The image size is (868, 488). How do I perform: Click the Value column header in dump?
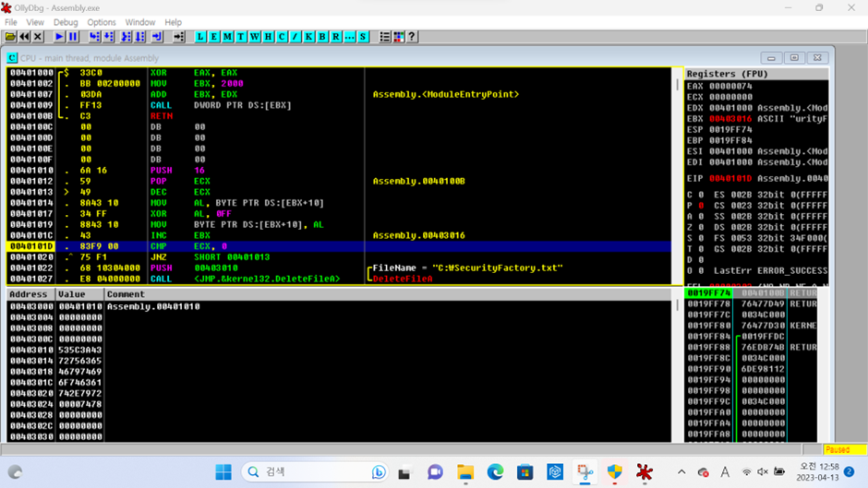pyautogui.click(x=80, y=294)
